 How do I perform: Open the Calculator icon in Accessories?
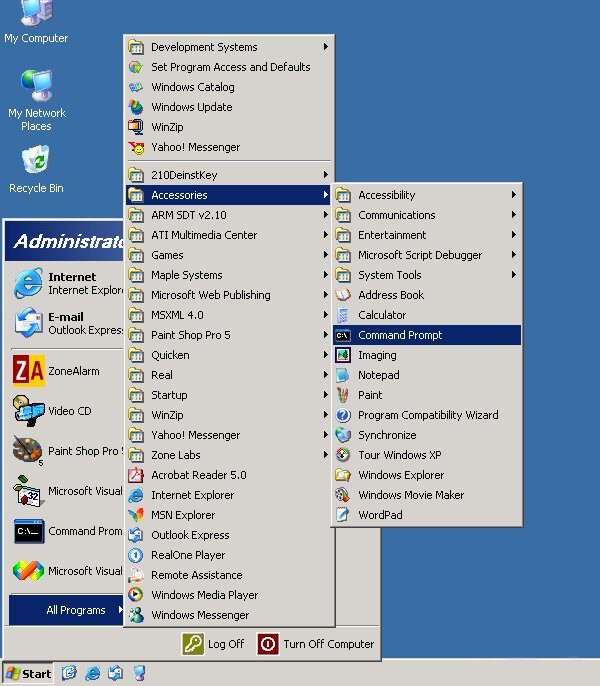(343, 315)
